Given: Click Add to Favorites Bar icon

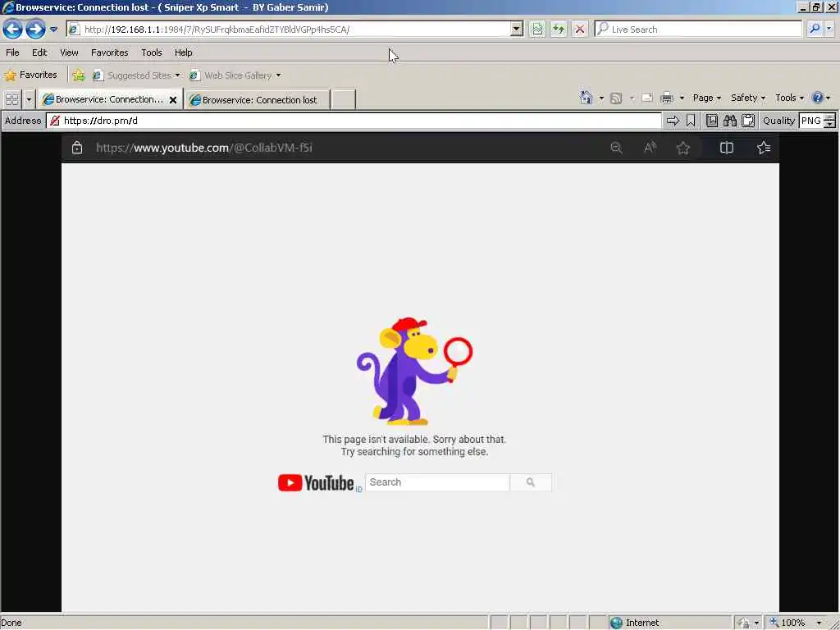Looking at the screenshot, I should pyautogui.click(x=79, y=75).
